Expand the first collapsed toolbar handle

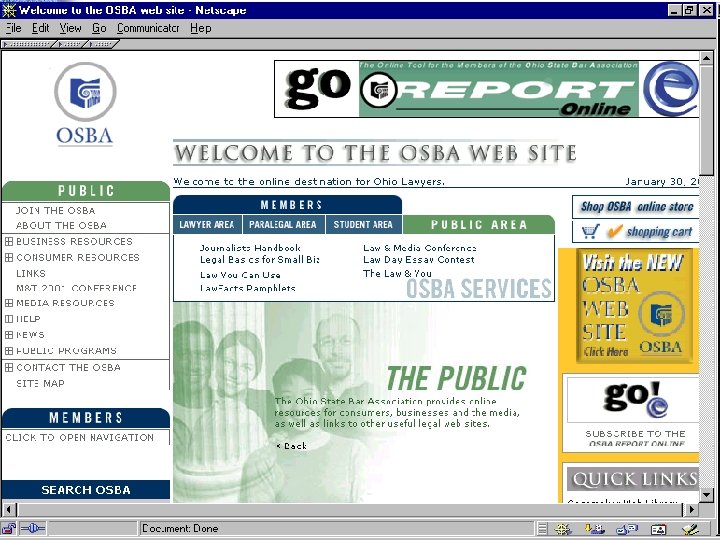[28, 44]
